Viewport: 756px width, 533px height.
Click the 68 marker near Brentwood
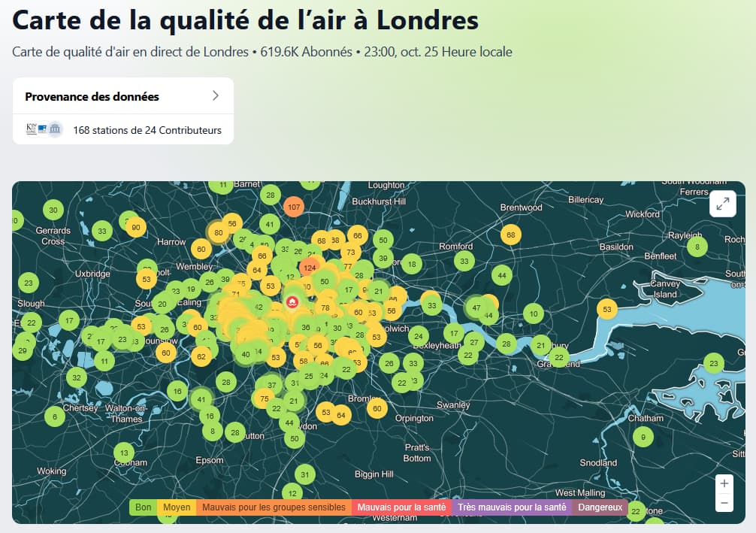pyautogui.click(x=511, y=235)
